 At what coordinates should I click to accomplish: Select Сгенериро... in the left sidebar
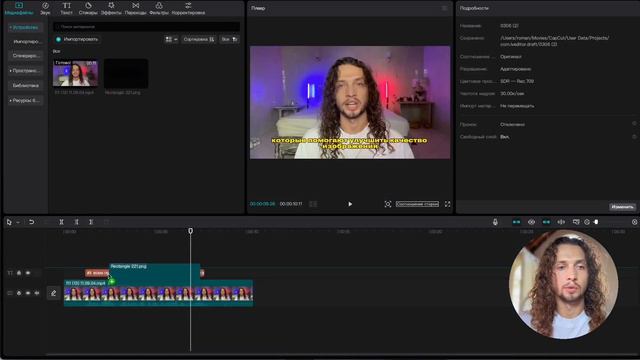pos(26,56)
